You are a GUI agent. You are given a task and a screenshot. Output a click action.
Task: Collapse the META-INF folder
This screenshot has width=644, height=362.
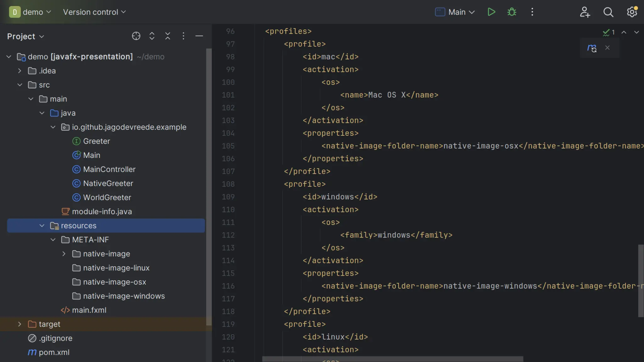click(x=53, y=240)
